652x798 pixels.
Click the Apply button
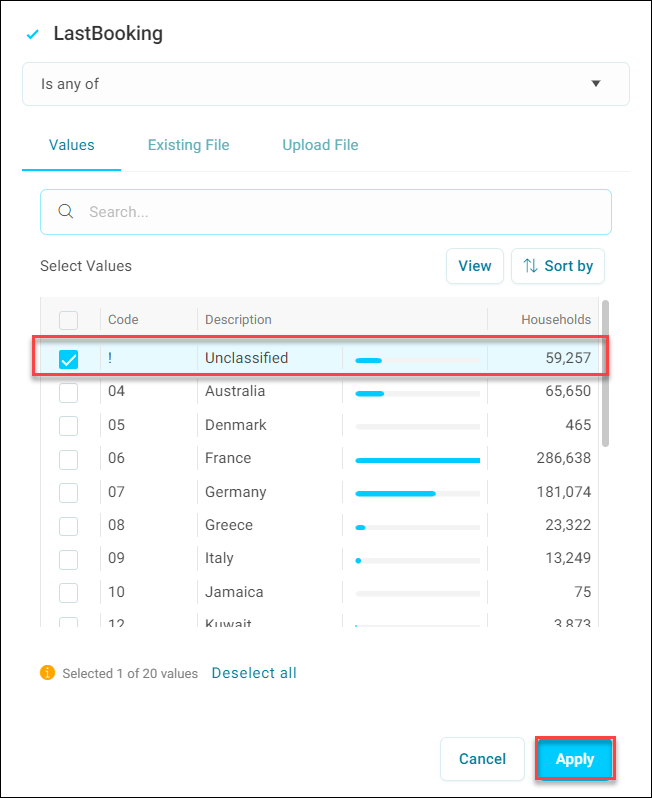575,758
